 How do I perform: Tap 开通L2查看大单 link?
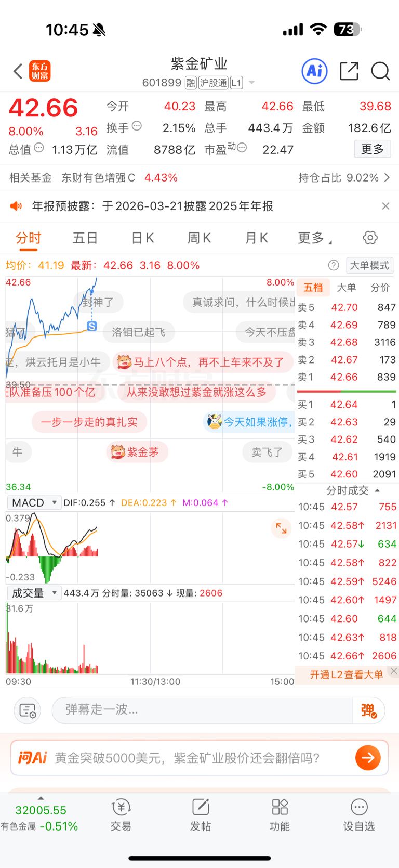[x=347, y=675]
